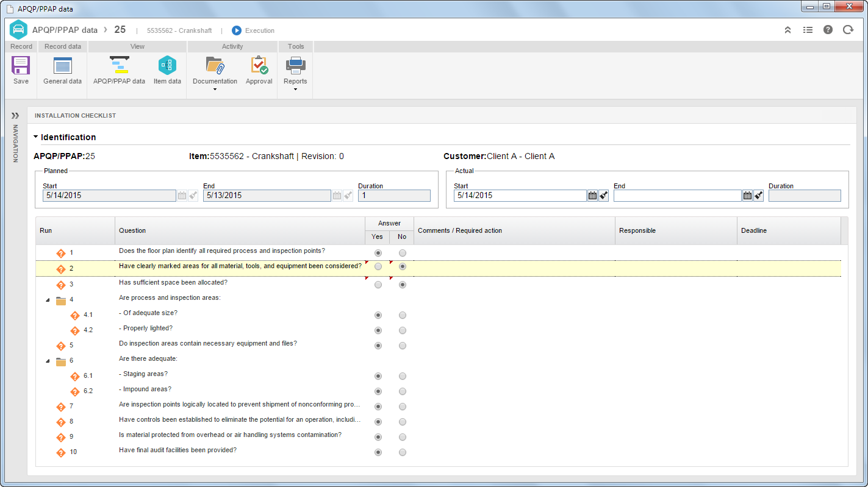This screenshot has height=487, width=868.
Task: Collapse the Identification section
Action: click(x=36, y=137)
